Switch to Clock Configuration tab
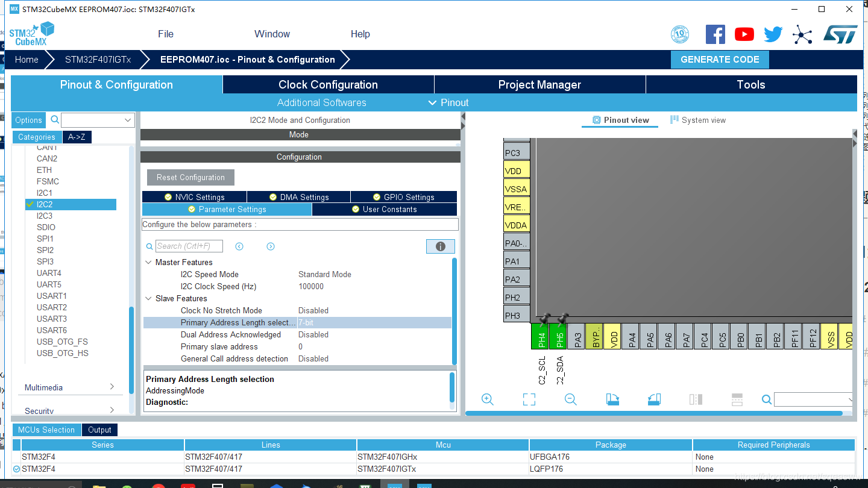This screenshot has height=488, width=868. tap(329, 85)
